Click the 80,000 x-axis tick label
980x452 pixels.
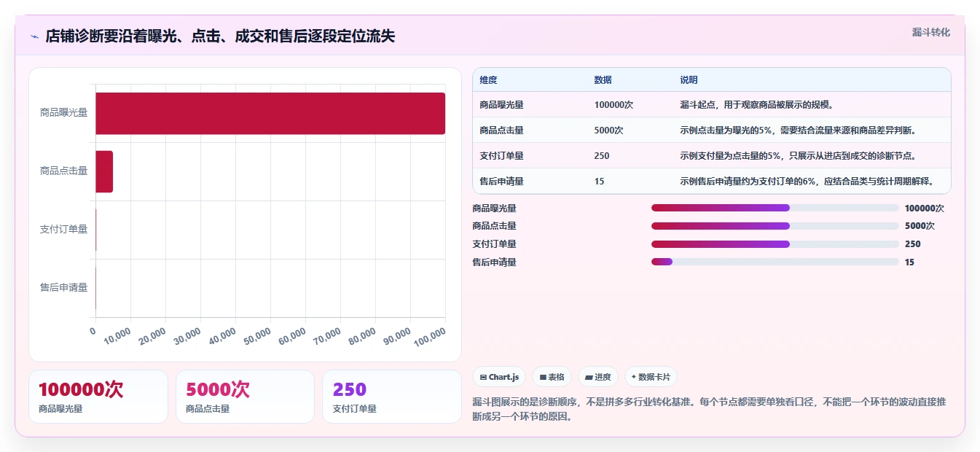[x=362, y=335]
